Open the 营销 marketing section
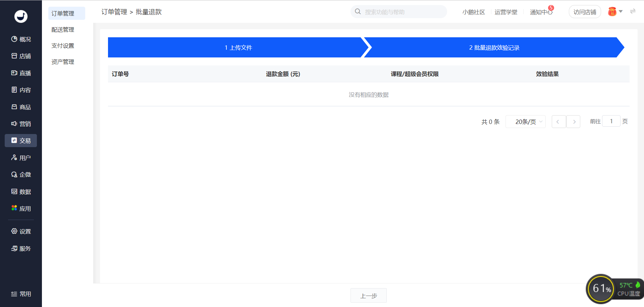The height and width of the screenshot is (307, 644). tap(21, 124)
